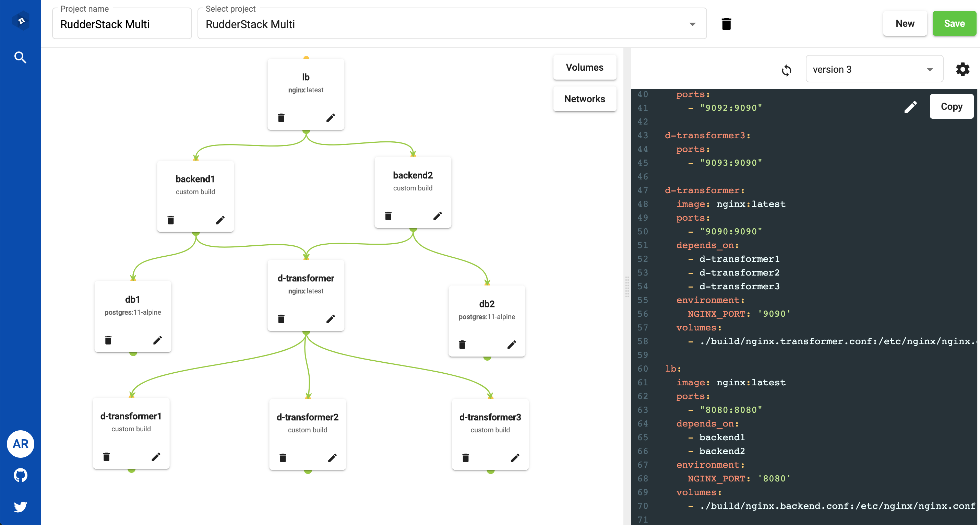Copy the compose code
This screenshot has width=980, height=525.
coord(951,107)
